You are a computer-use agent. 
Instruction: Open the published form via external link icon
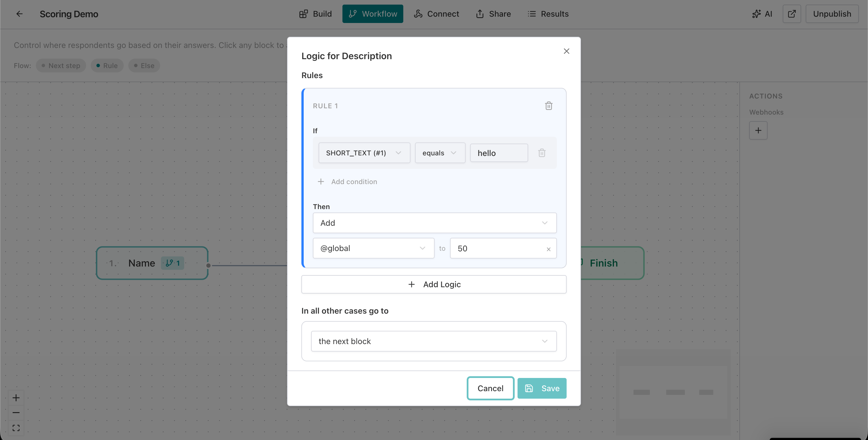pos(792,14)
